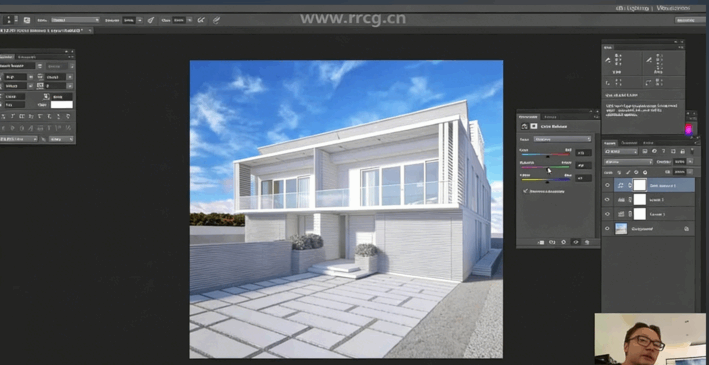Click the clip to layer icon in Properties
The height and width of the screenshot is (365, 709).
(x=541, y=242)
